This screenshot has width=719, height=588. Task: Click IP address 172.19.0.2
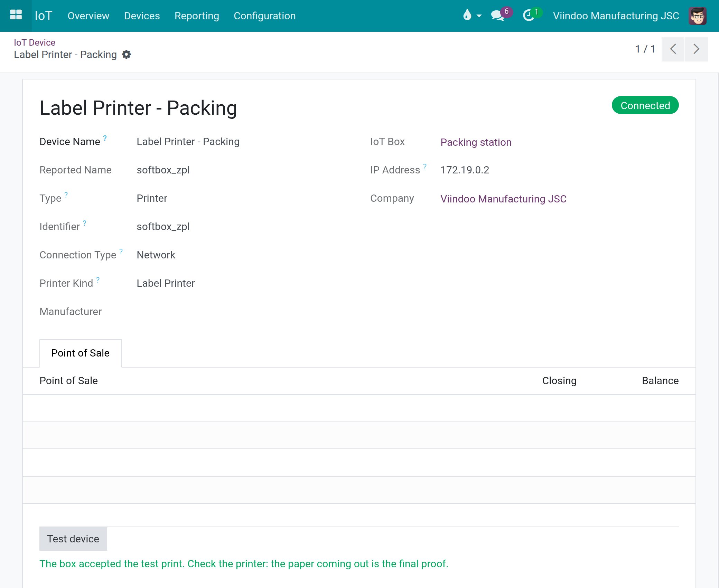(x=465, y=170)
